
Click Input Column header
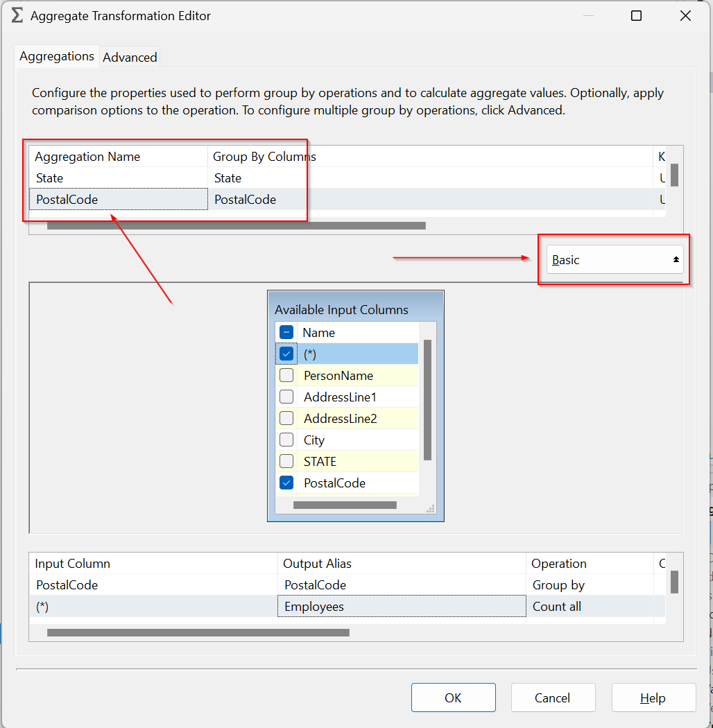click(x=153, y=563)
